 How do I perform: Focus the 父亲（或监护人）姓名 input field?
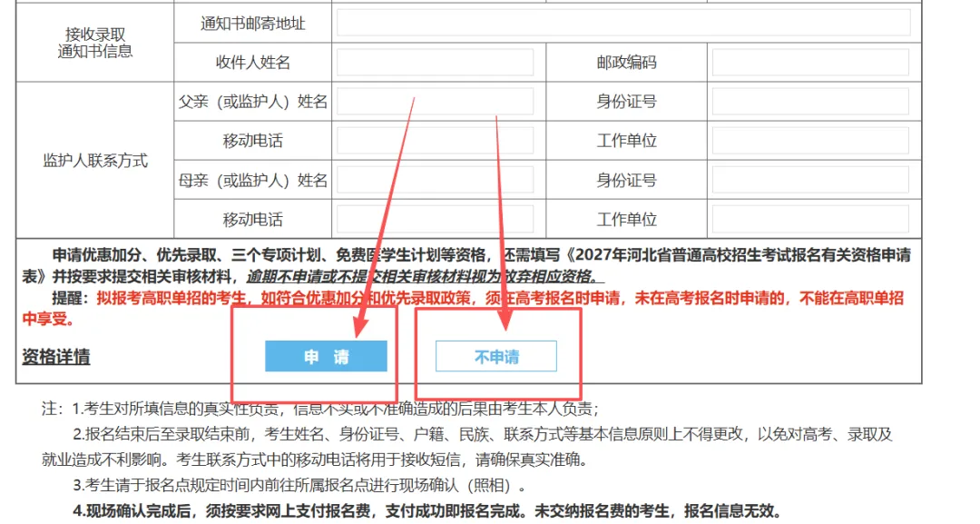click(x=435, y=102)
